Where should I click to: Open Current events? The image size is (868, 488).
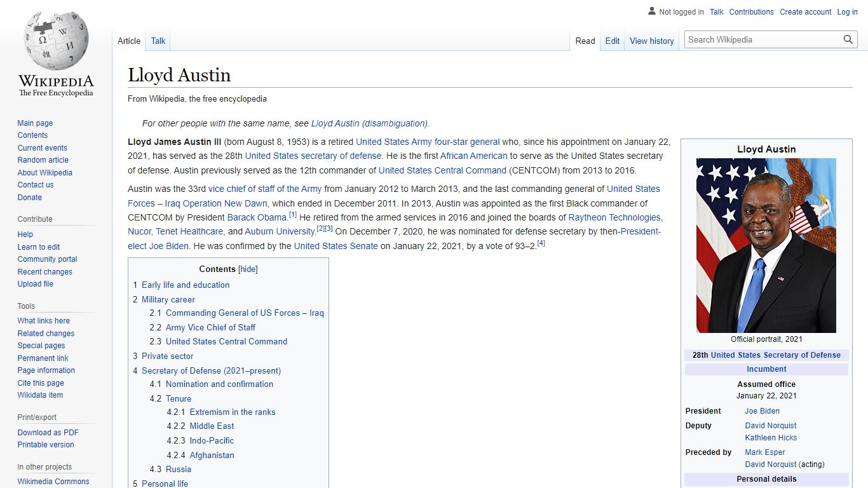coord(42,148)
